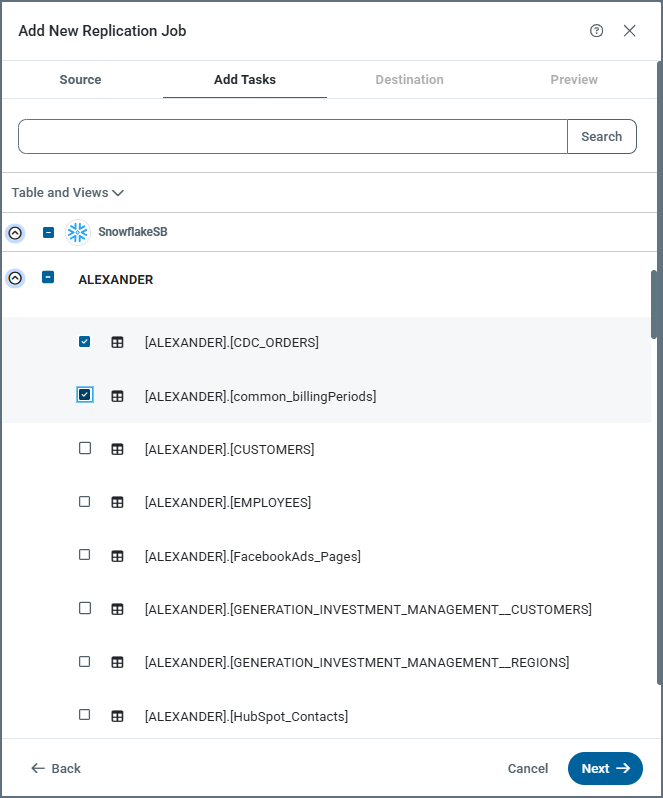663x798 pixels.
Task: Click table icon beside HubSpot_Contacts
Action: (x=117, y=716)
